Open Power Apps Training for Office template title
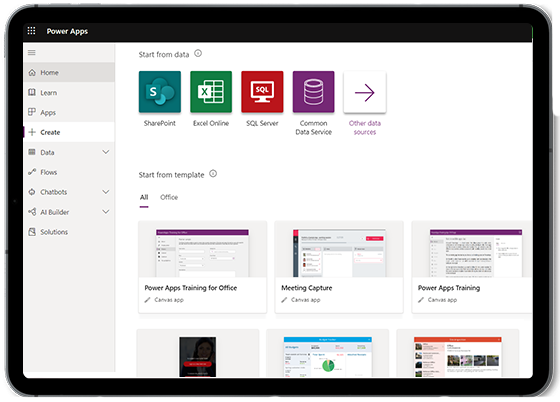Image resolution: width=560 pixels, height=402 pixels. click(191, 288)
